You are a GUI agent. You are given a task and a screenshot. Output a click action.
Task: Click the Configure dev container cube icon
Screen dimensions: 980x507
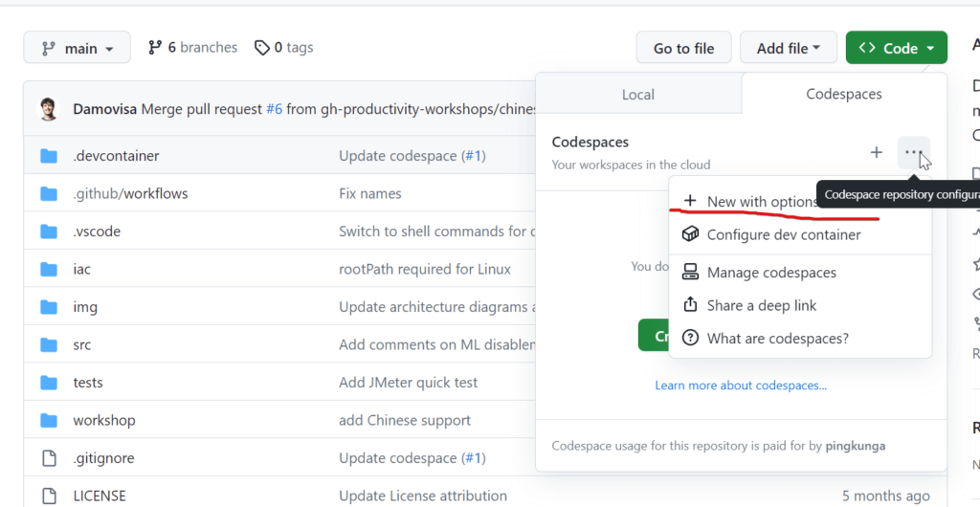coord(690,234)
